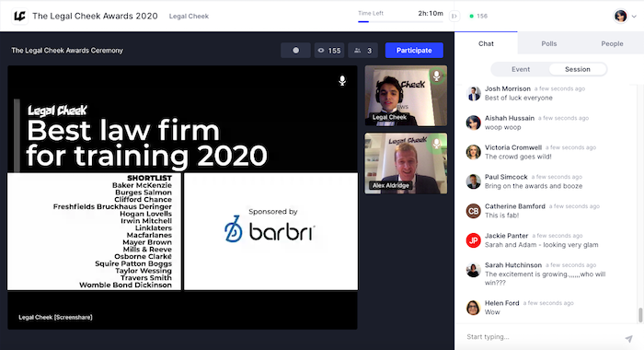Switch to the People tab
Image resolution: width=644 pixels, height=350 pixels.
(612, 43)
